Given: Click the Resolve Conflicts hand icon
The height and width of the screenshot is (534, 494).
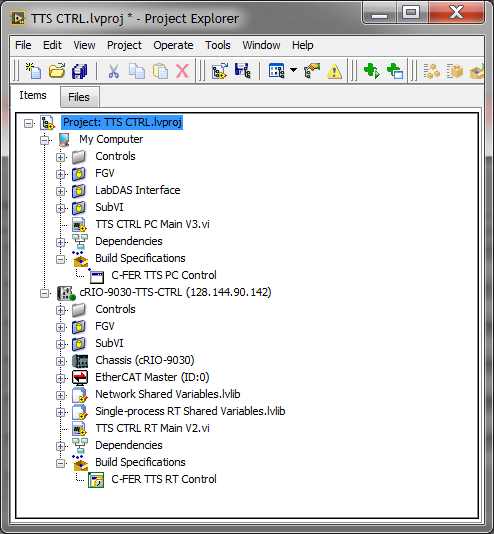Looking at the screenshot, I should [x=312, y=71].
